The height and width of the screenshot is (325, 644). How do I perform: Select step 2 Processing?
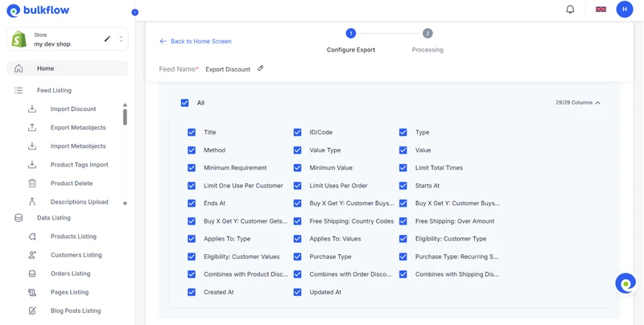click(427, 33)
